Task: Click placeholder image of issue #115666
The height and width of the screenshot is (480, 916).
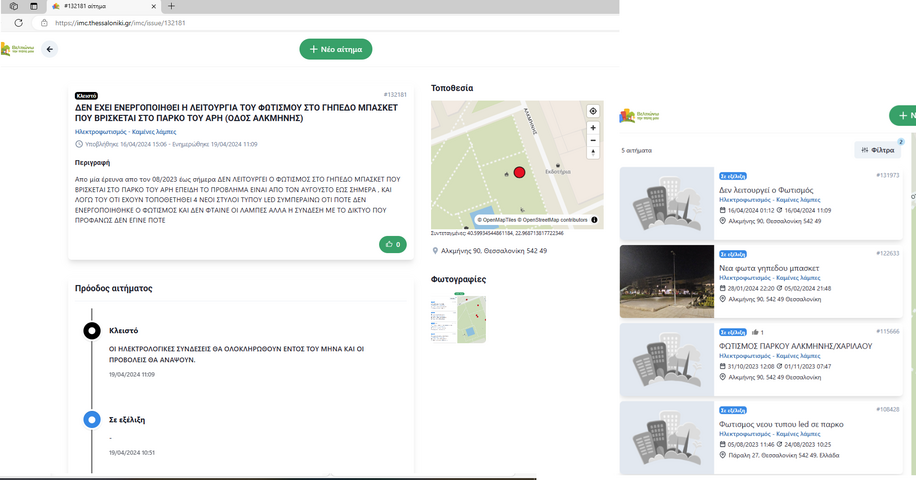Action: 667,360
